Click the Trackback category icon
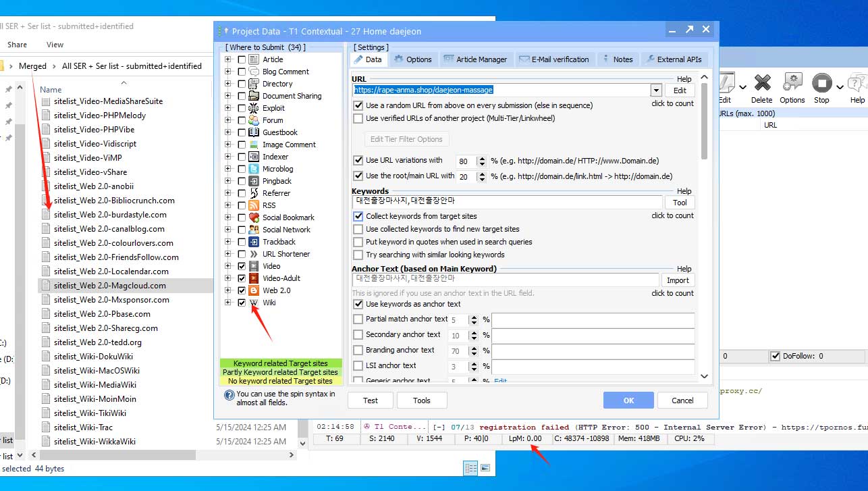This screenshot has width=868, height=491. tap(254, 242)
